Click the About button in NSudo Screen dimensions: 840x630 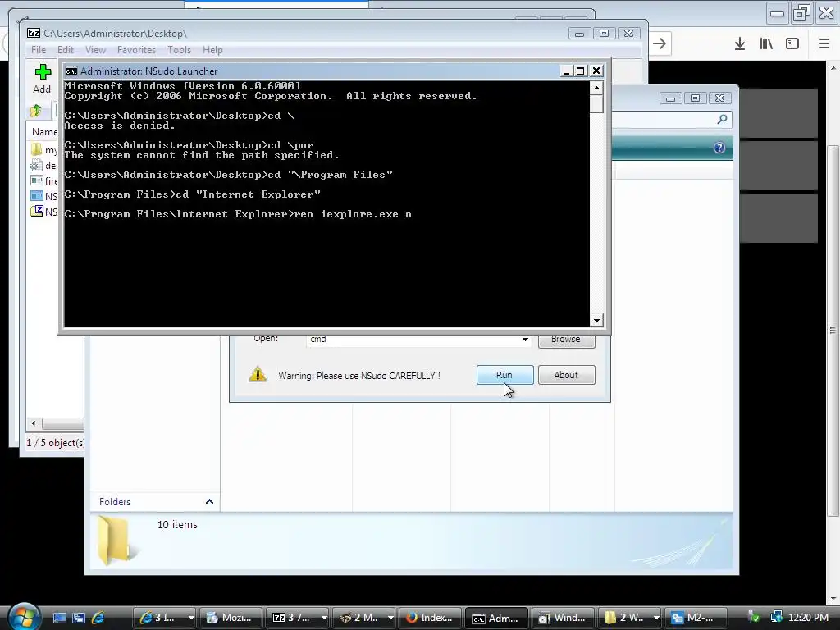point(566,375)
